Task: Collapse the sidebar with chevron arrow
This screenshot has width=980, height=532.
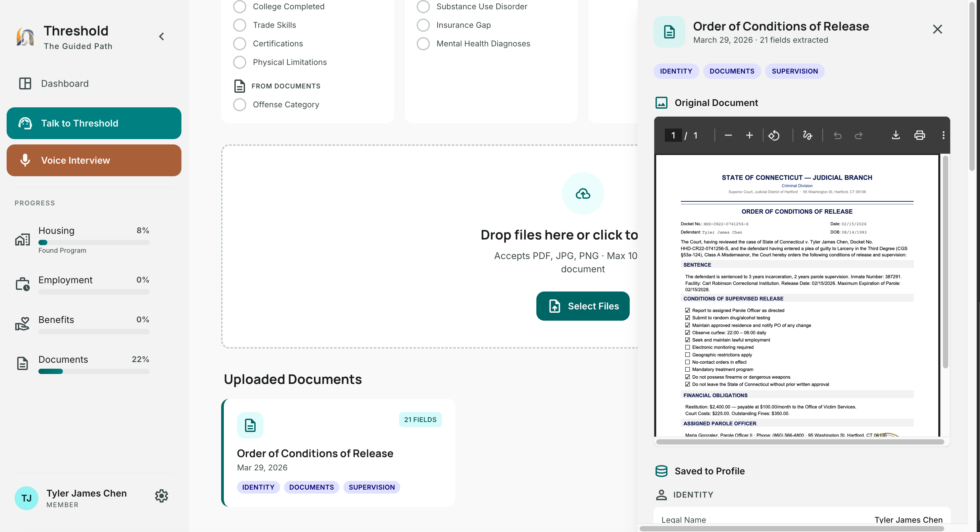Action: coord(162,36)
